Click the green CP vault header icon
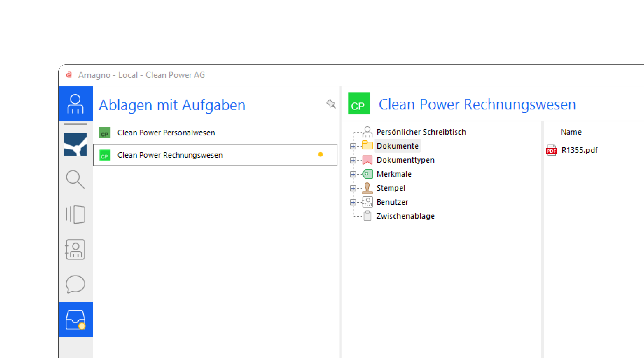Image resolution: width=644 pixels, height=358 pixels. [x=359, y=103]
